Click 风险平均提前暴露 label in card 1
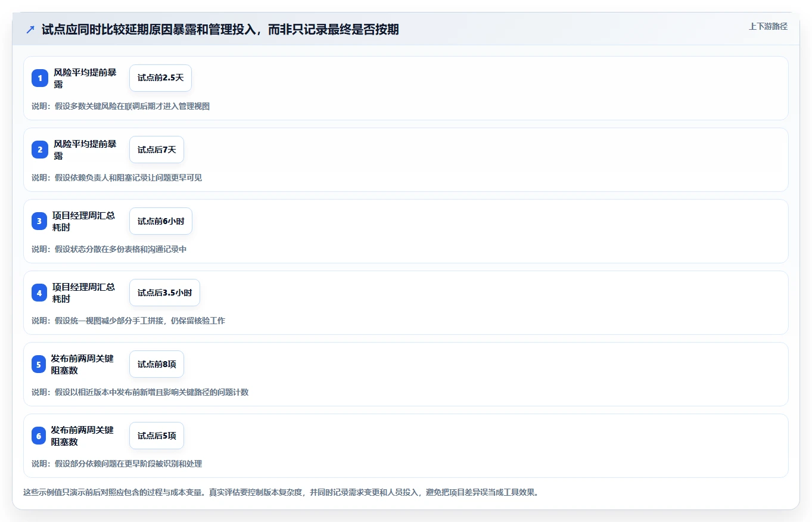The width and height of the screenshot is (812, 522). click(85, 78)
